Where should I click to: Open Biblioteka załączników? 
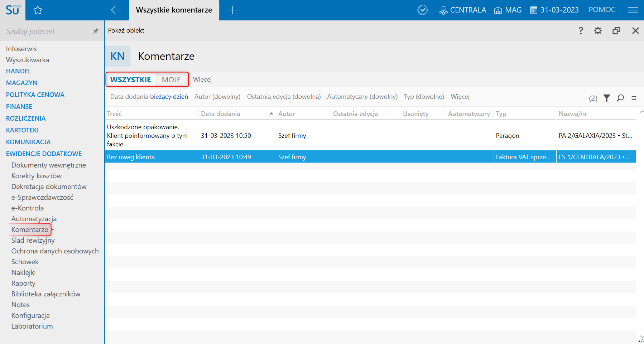point(46,294)
